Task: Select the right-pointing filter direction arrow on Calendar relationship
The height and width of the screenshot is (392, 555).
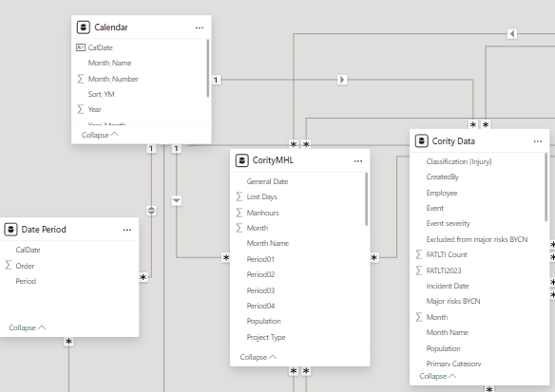Action: pos(342,80)
